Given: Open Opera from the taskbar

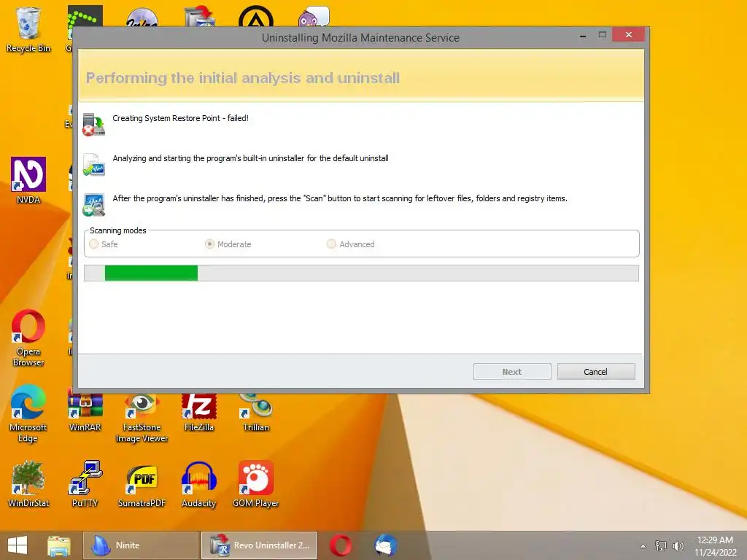Looking at the screenshot, I should (341, 545).
